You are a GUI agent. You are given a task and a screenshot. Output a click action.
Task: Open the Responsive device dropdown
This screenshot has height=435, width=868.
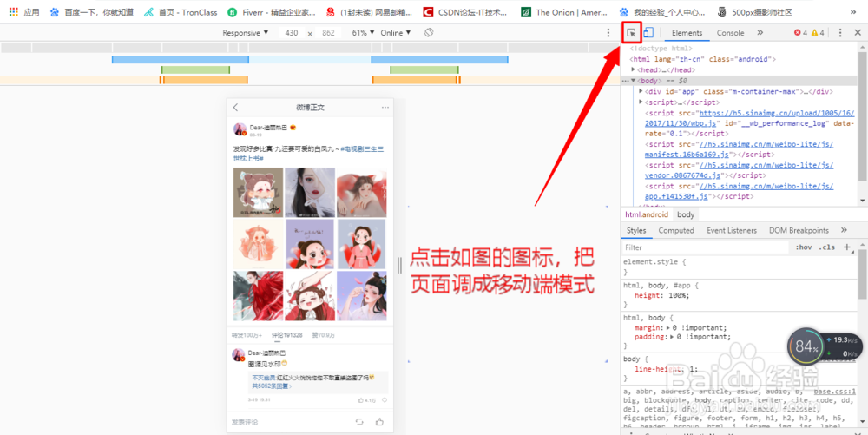[246, 33]
